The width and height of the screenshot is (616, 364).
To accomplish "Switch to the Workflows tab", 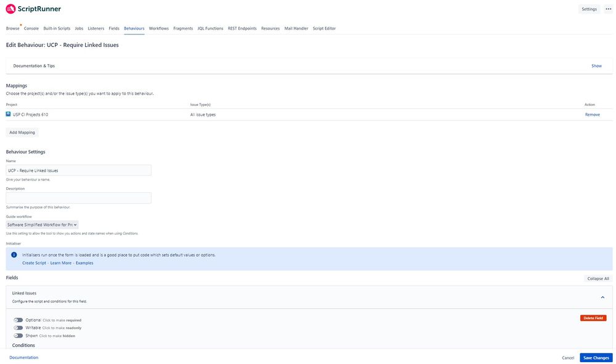I will (159, 27).
